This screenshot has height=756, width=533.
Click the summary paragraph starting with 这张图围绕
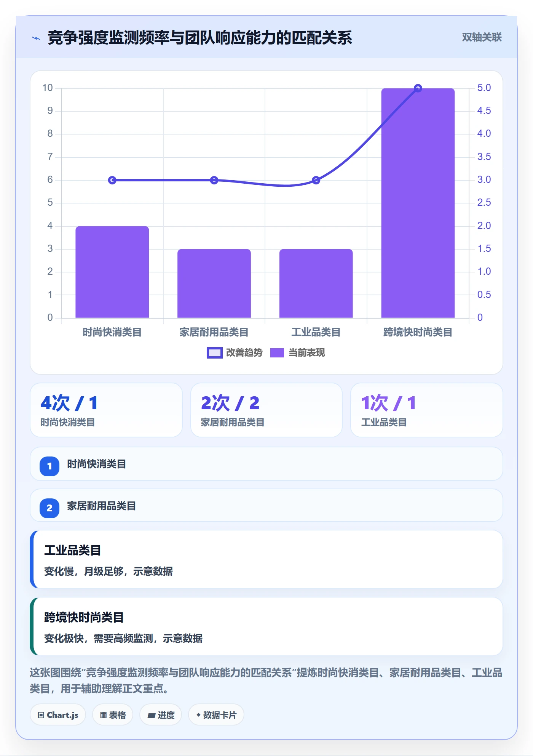click(266, 681)
